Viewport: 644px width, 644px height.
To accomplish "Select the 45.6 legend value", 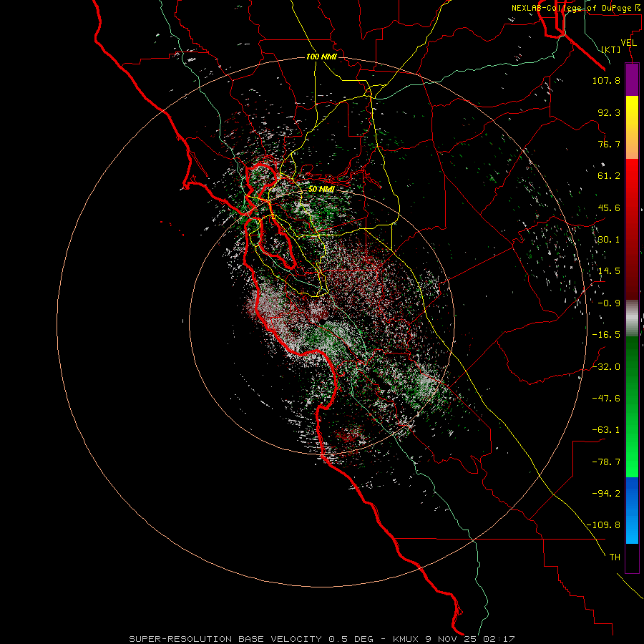I will pos(609,208).
